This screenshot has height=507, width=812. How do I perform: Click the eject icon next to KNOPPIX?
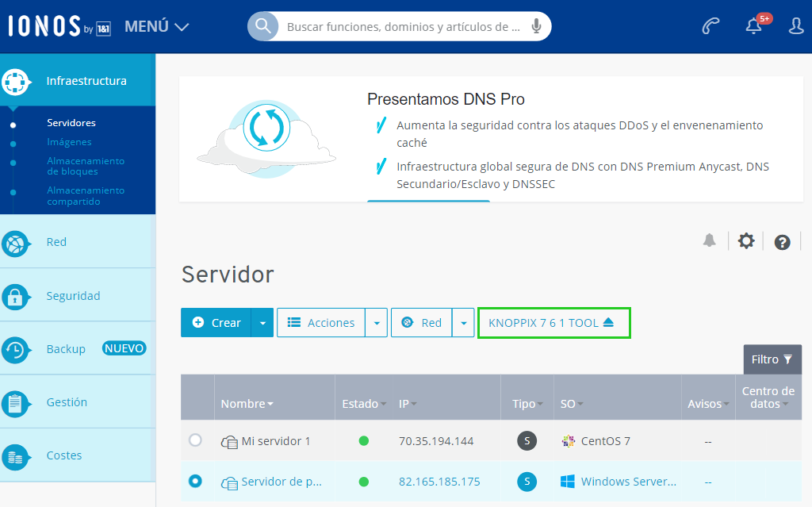pos(608,322)
